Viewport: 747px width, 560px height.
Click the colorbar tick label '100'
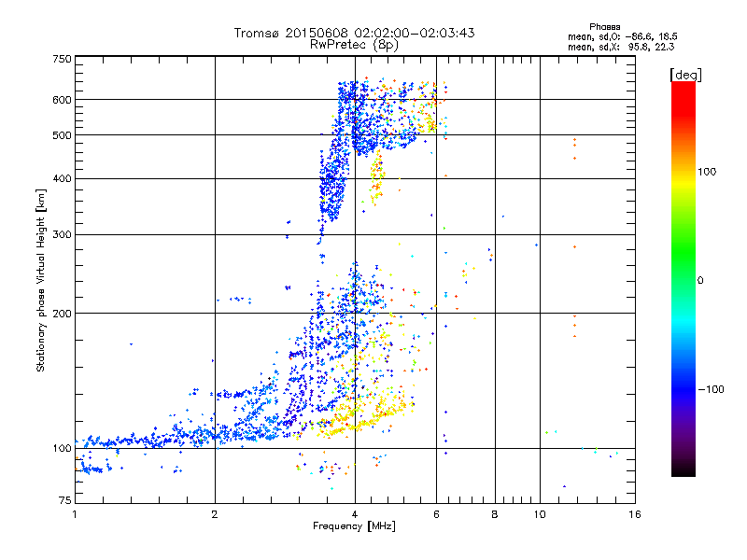[707, 172]
